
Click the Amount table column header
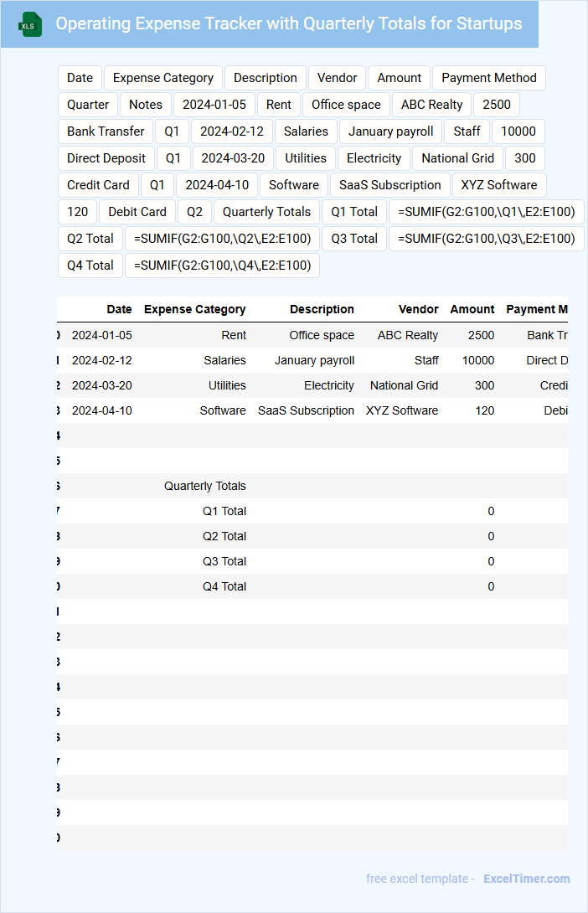click(x=472, y=309)
